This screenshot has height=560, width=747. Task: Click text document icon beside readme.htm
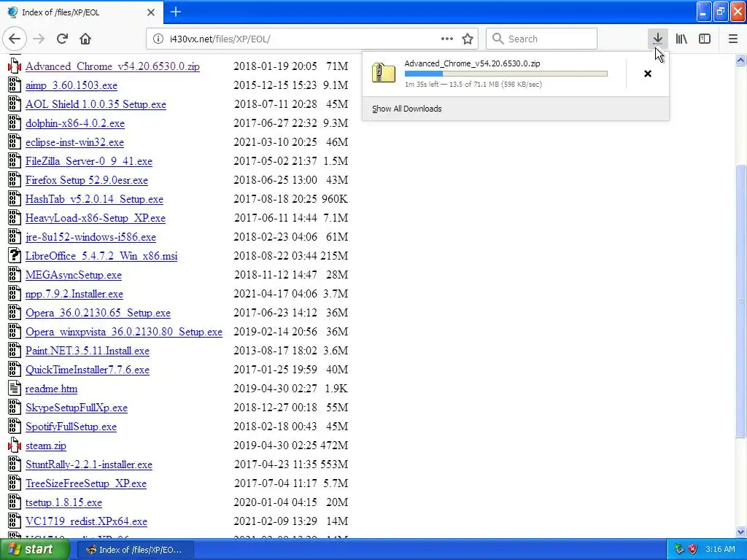click(15, 388)
